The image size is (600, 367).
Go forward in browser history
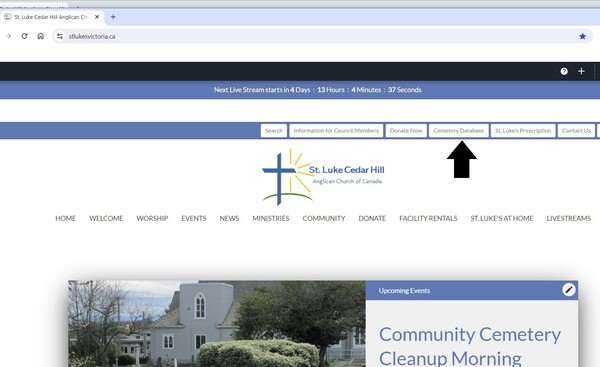[x=8, y=36]
